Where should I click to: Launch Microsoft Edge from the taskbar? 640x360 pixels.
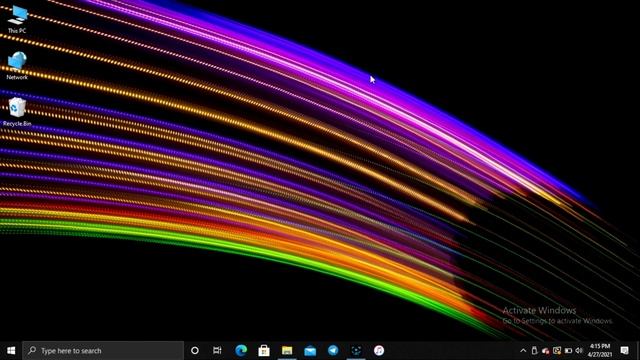point(241,351)
